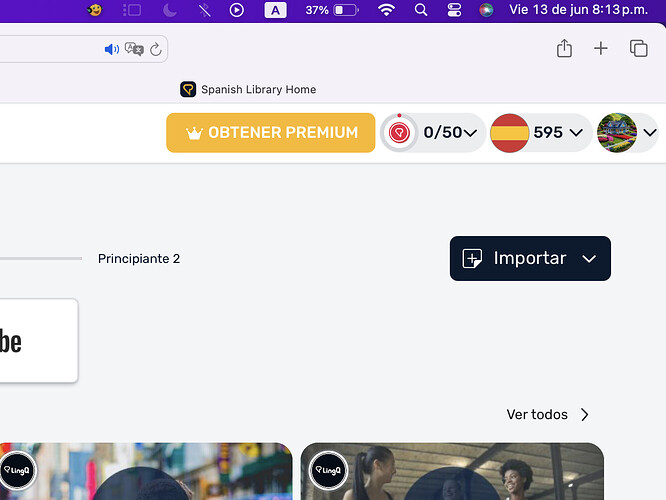Show tab overview icon

[638, 48]
